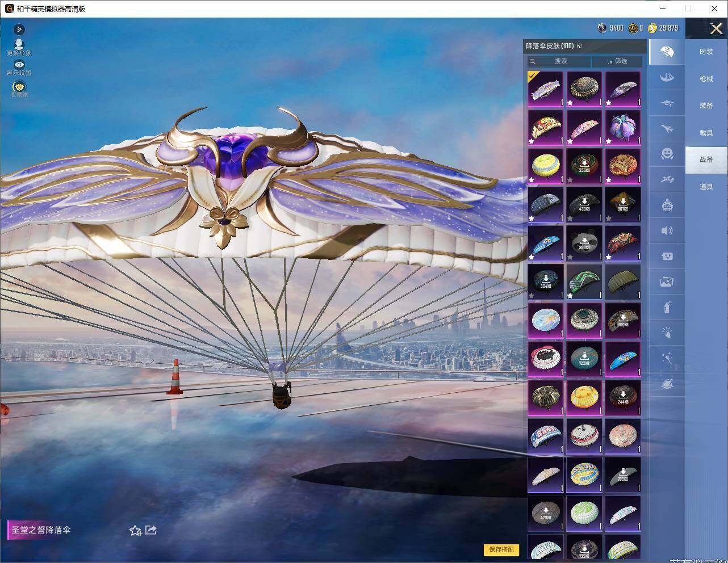The image size is (728, 563).
Task: Click the help icon beside 降落伞皮肤 title
Action: 579,46
